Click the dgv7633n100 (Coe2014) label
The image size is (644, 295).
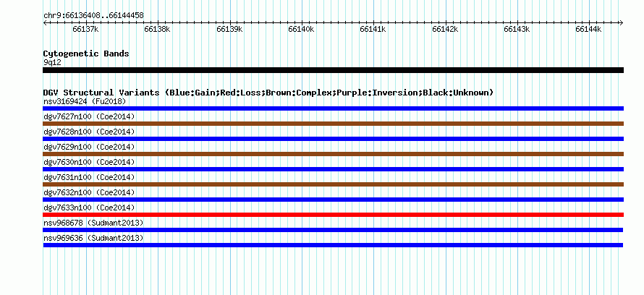coord(89,208)
